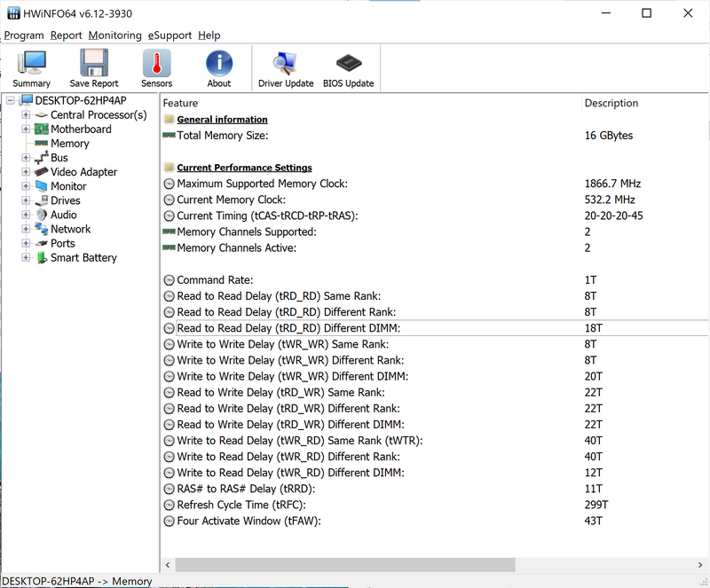Image resolution: width=710 pixels, height=588 pixels.
Task: Click the Memory module icon in tree
Action: coord(42,143)
